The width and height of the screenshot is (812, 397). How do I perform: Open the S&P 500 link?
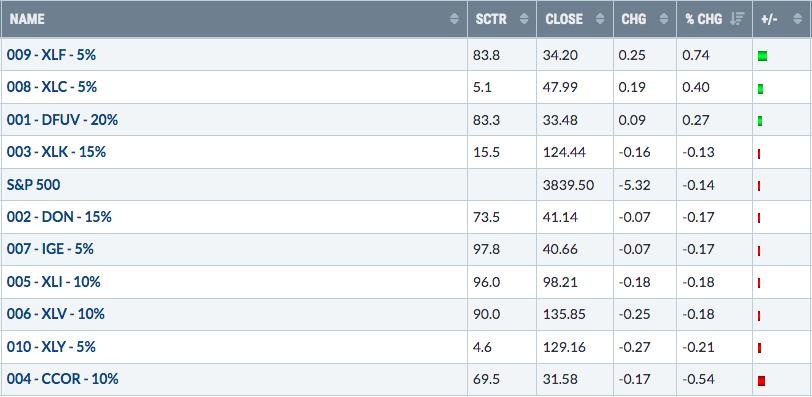click(33, 184)
